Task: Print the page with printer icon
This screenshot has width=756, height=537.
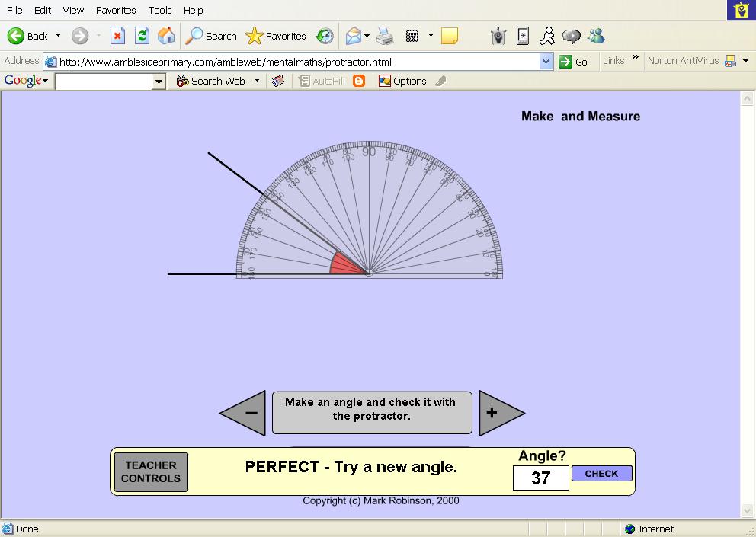Action: [x=385, y=36]
